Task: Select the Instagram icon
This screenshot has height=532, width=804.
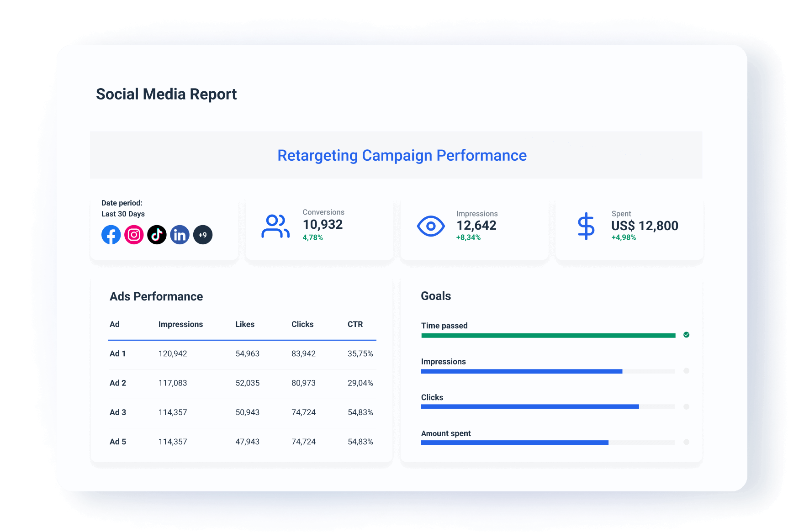Action: (x=134, y=234)
